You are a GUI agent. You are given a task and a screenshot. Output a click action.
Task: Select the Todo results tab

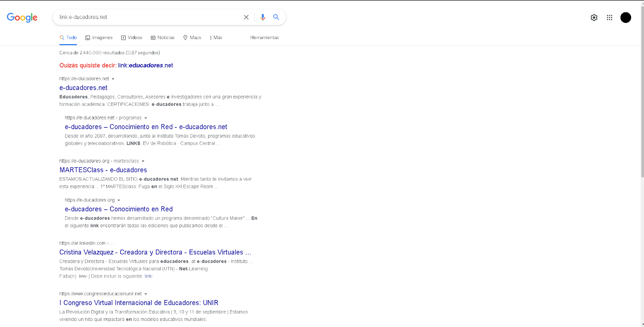pos(68,38)
